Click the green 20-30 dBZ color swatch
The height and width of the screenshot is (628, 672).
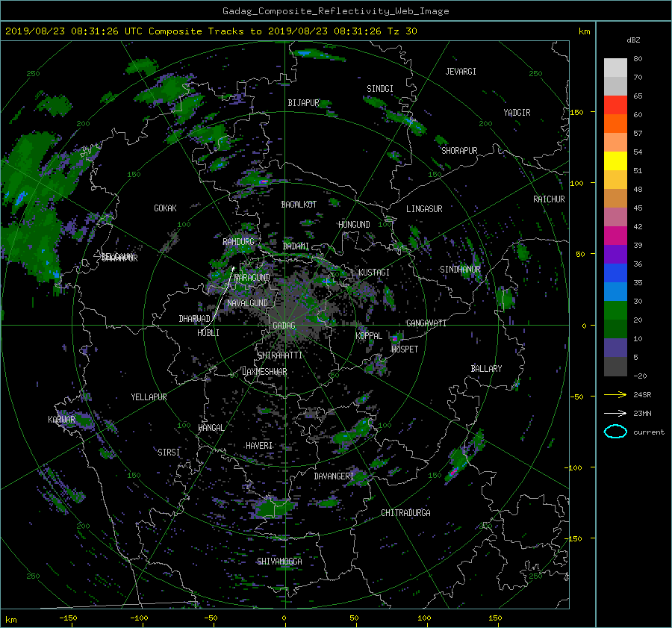[x=615, y=310]
